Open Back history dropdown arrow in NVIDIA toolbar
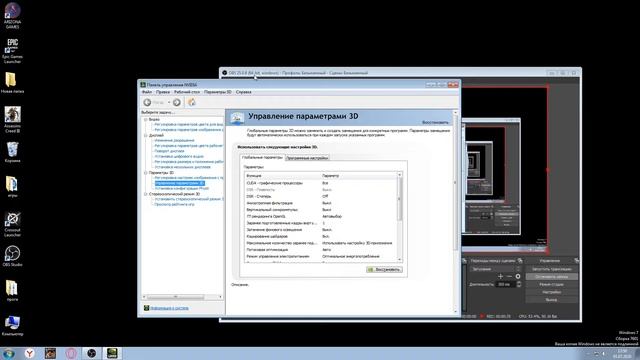This screenshot has width=640, height=360. click(169, 102)
